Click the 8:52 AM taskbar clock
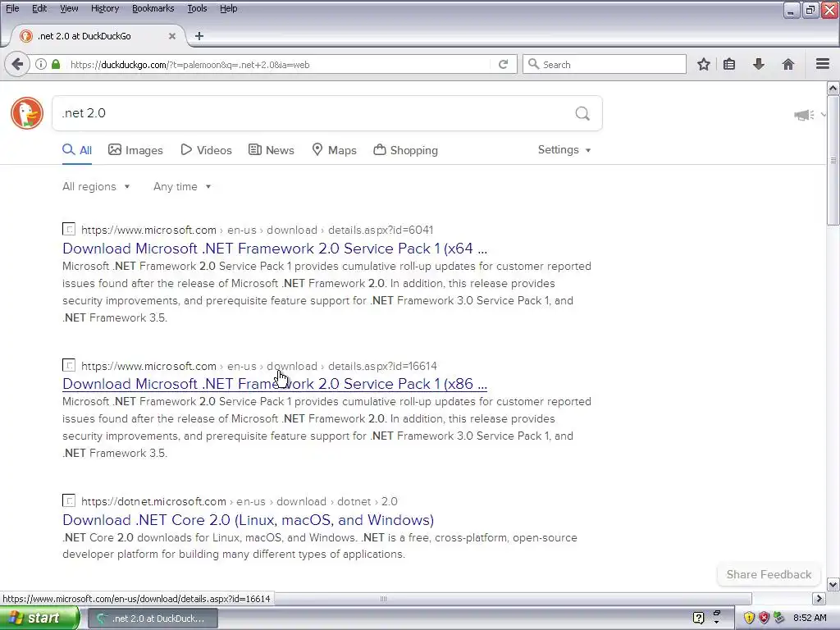 click(x=810, y=618)
